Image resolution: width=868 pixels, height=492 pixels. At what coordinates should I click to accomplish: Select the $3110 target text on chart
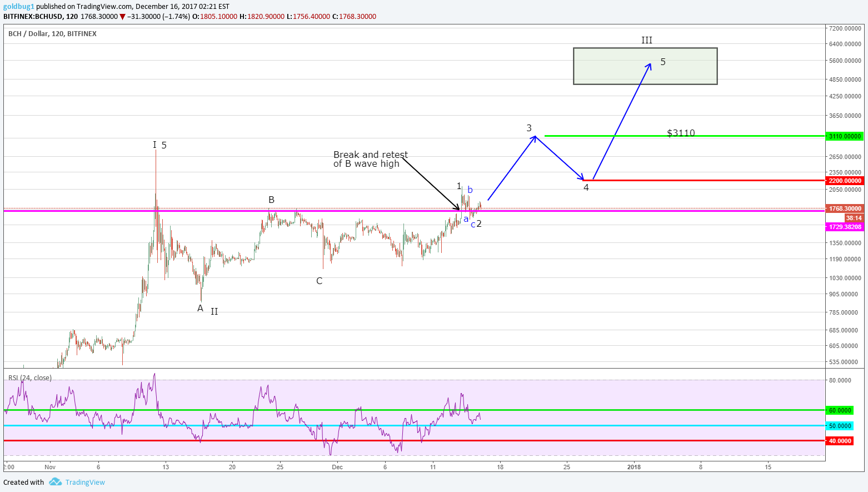(x=681, y=133)
